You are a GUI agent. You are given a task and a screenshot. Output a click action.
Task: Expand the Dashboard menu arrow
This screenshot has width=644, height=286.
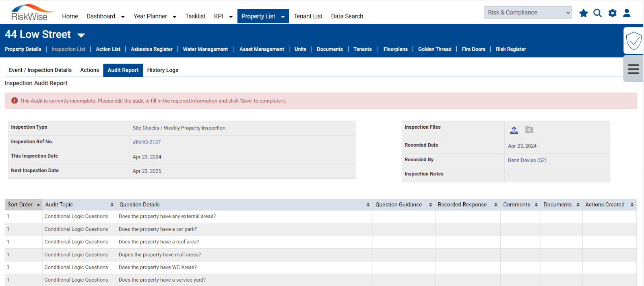pos(123,17)
